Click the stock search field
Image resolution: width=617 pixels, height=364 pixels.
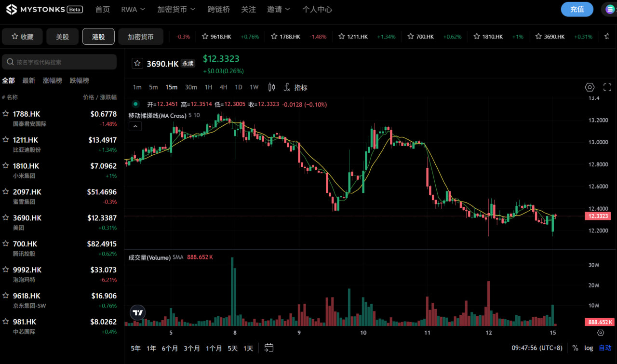59,62
